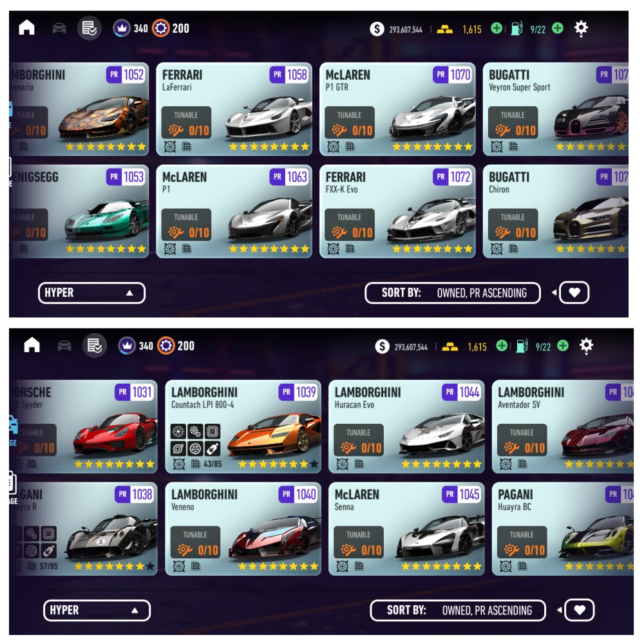Tap the orange gear badge showing 200 in the bottom screenshot
The width and height of the screenshot is (644, 644).
pyautogui.click(x=166, y=346)
